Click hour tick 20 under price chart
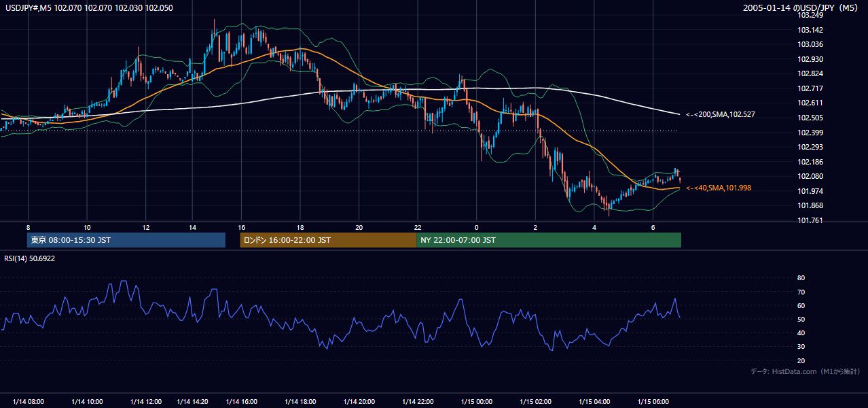Viewport: 868px width, 408px height. click(359, 227)
